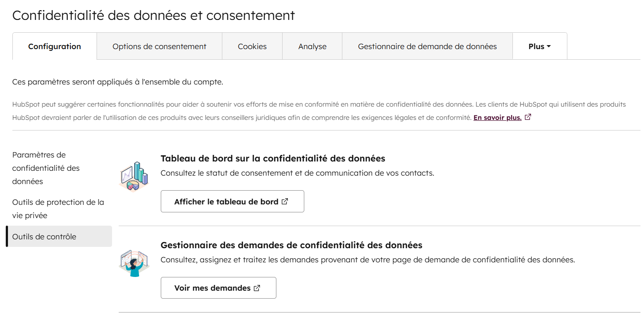Select Paramètres de confidentialité des données in sidebar
Screen dimensions: 644x319
pyautogui.click(x=46, y=168)
